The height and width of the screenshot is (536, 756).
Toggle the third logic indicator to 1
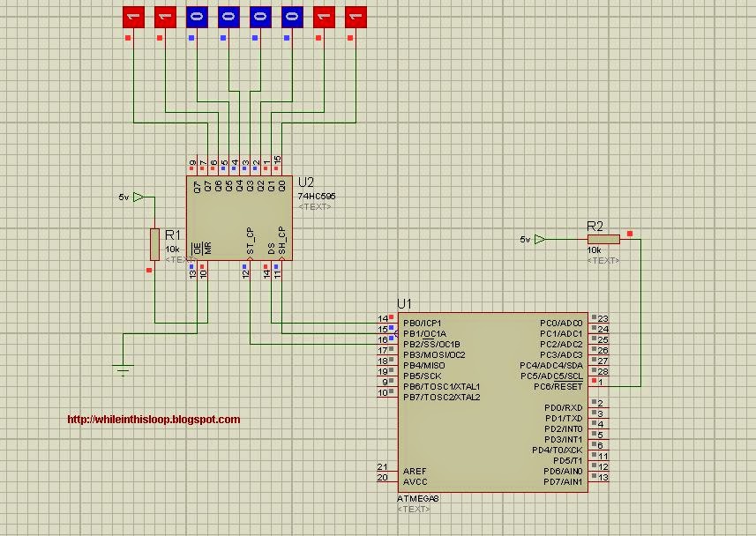tap(197, 15)
